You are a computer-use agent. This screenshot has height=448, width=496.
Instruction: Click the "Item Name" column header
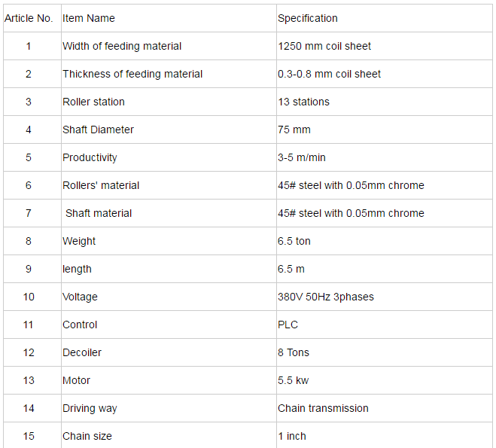tap(89, 18)
